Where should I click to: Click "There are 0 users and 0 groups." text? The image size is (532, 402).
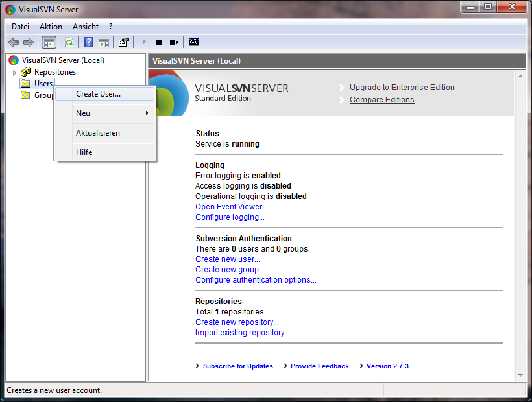click(253, 249)
